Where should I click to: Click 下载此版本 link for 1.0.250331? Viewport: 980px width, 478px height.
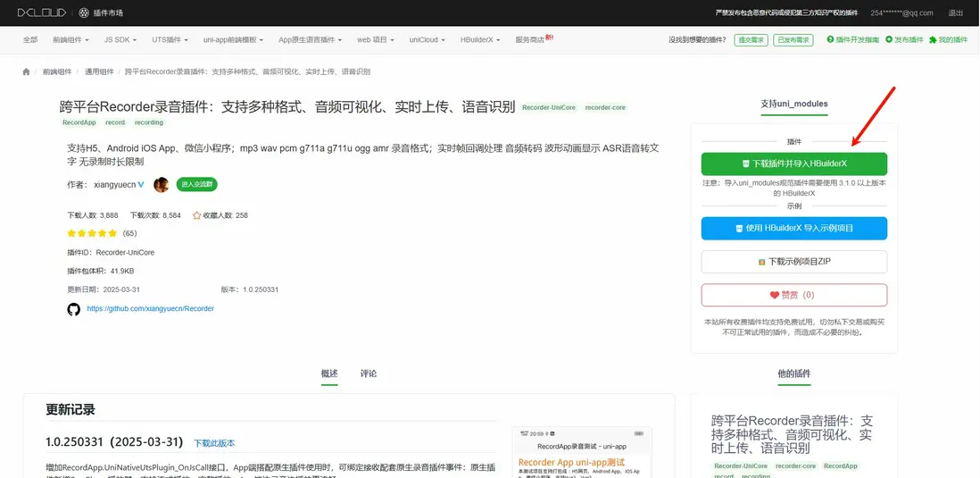[x=214, y=443]
